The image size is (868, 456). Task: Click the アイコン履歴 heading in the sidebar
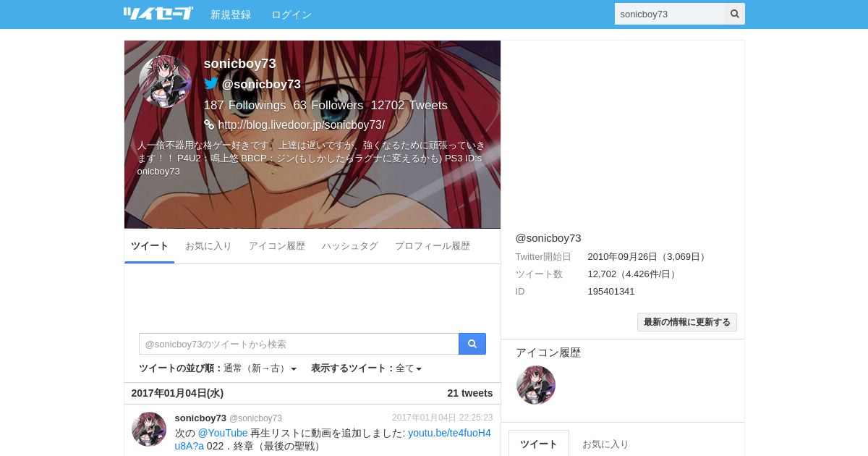pyautogui.click(x=548, y=352)
